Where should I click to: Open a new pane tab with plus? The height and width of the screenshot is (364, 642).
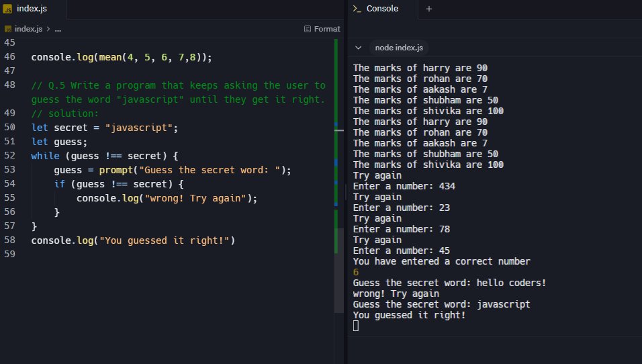pos(428,9)
